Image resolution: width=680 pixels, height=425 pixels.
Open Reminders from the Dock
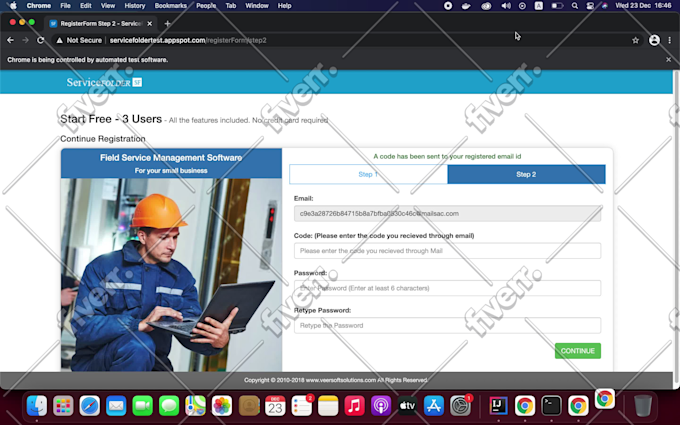tap(302, 406)
